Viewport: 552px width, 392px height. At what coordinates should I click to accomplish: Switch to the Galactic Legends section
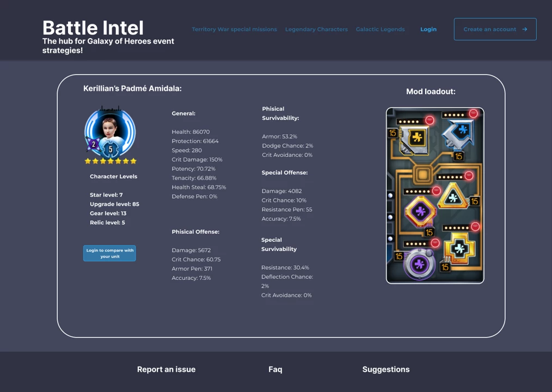pyautogui.click(x=380, y=29)
